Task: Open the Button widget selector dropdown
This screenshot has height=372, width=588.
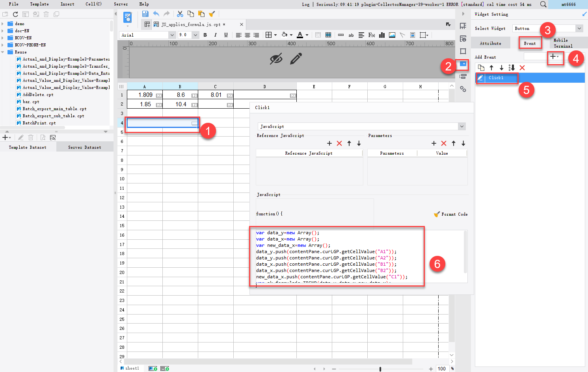Action: coord(579,28)
